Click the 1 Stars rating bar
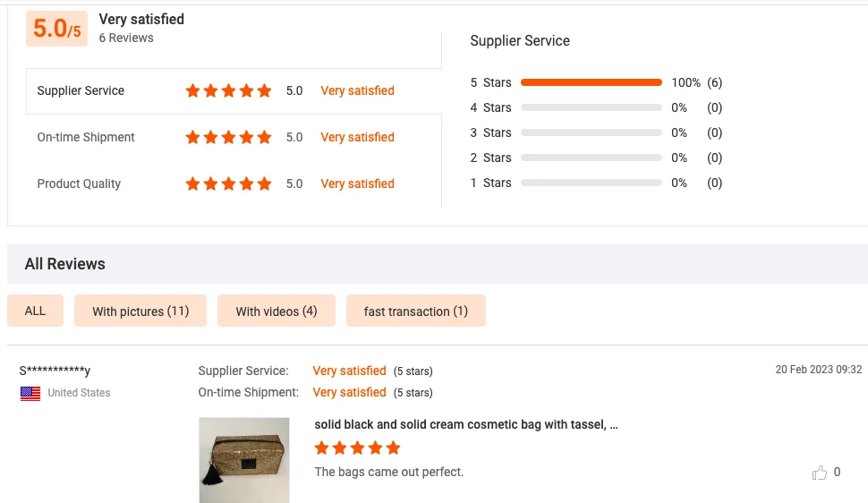Image resolution: width=868 pixels, height=503 pixels. (x=591, y=183)
